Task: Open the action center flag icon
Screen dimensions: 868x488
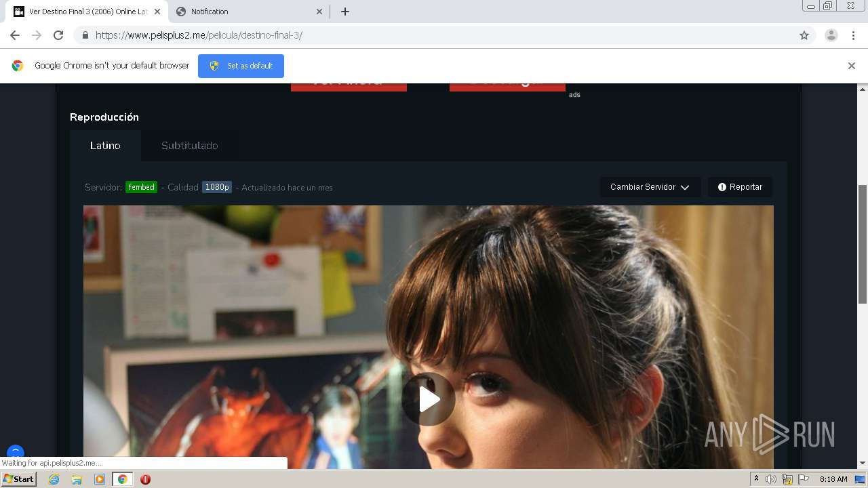Action: point(804,479)
